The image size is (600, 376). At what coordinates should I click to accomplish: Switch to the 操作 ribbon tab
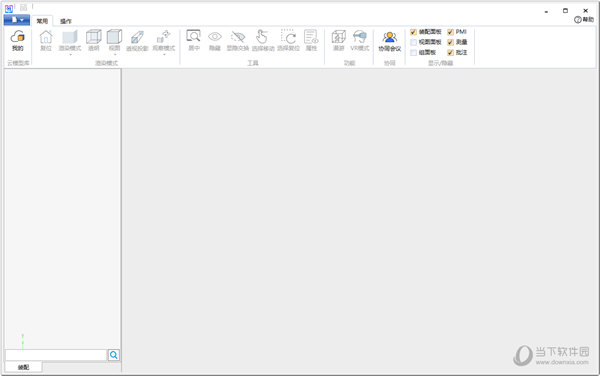[x=65, y=21]
